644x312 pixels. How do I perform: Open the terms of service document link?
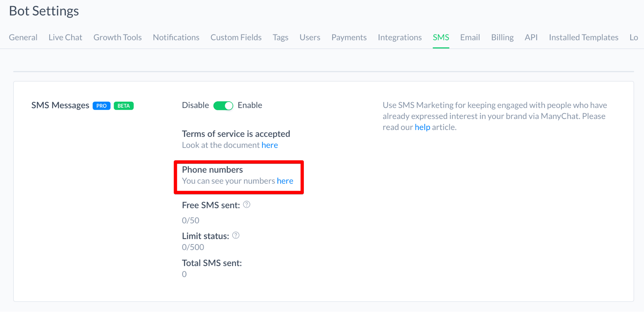(270, 145)
